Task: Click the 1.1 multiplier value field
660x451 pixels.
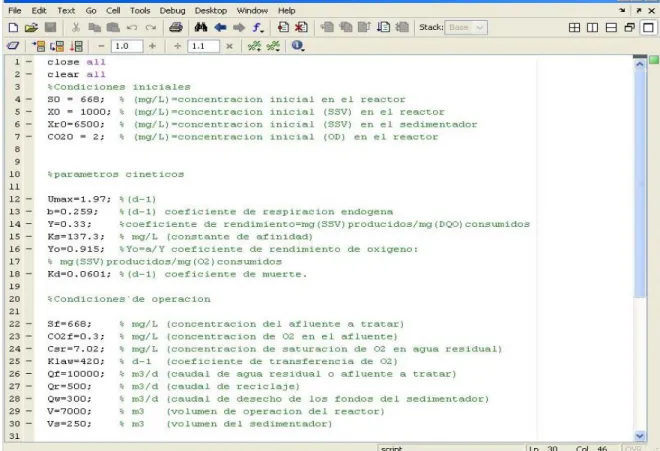Action: coord(204,46)
